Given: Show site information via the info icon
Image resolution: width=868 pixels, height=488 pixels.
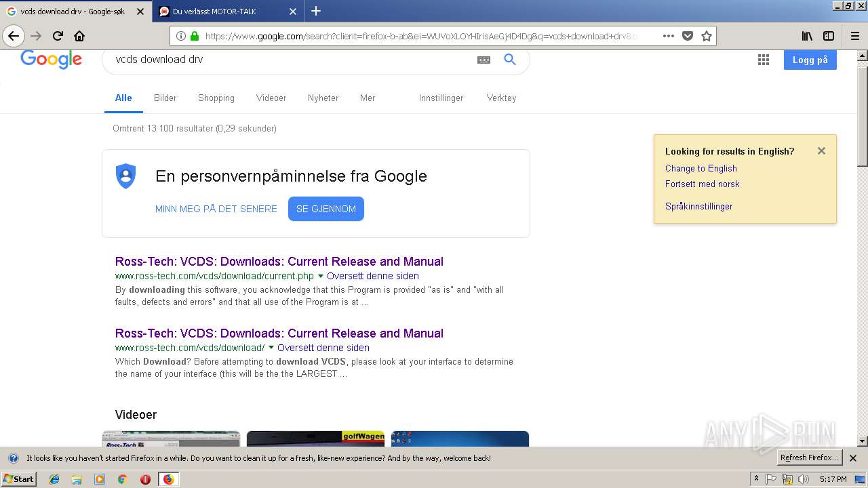Looking at the screenshot, I should coord(181,36).
